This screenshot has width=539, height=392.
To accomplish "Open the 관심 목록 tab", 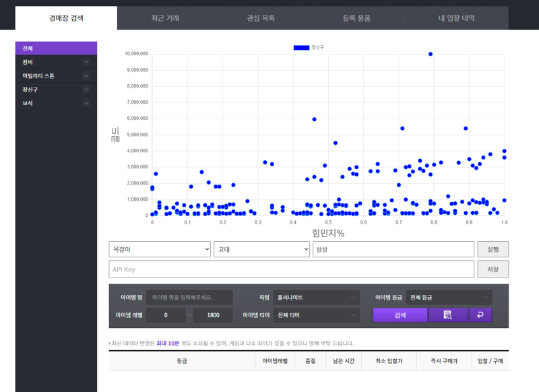I will pos(261,18).
